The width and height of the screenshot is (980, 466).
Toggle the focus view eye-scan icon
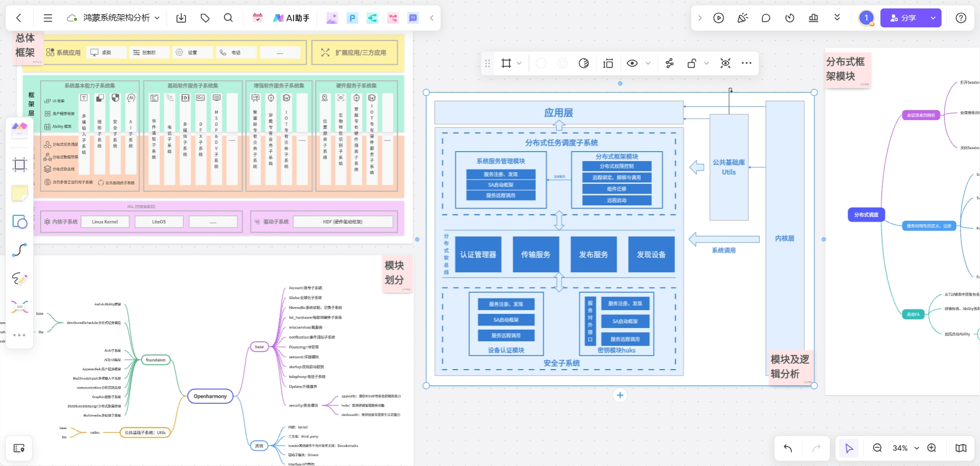point(726,63)
